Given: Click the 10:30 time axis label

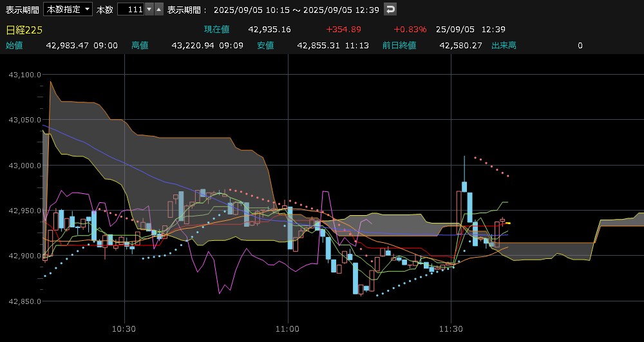Looking at the screenshot, I should click(124, 329).
